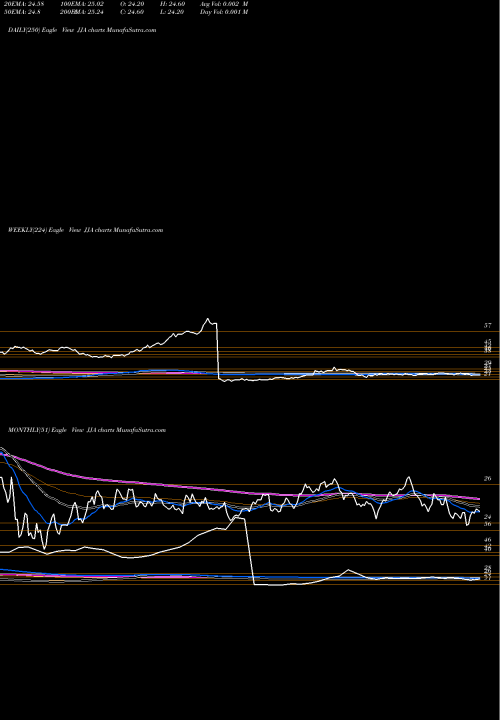
Task: Select the close price C: 24.69
Action: [132, 12]
